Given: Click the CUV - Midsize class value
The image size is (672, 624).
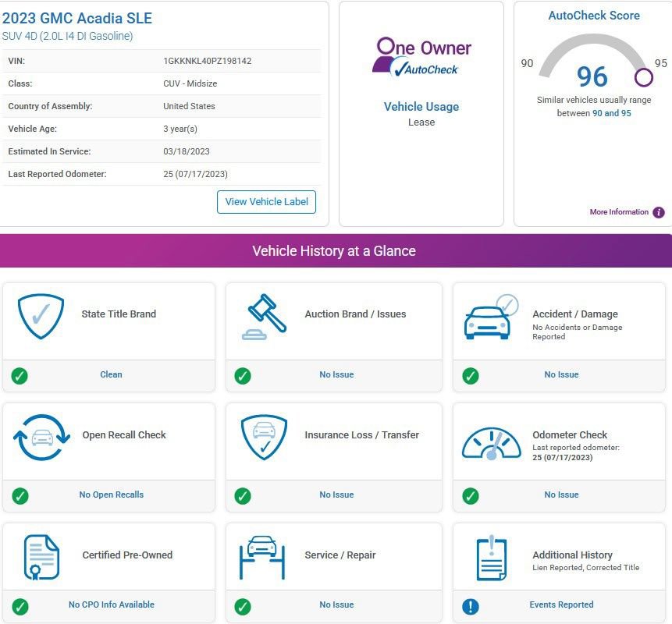Looking at the screenshot, I should (x=190, y=83).
